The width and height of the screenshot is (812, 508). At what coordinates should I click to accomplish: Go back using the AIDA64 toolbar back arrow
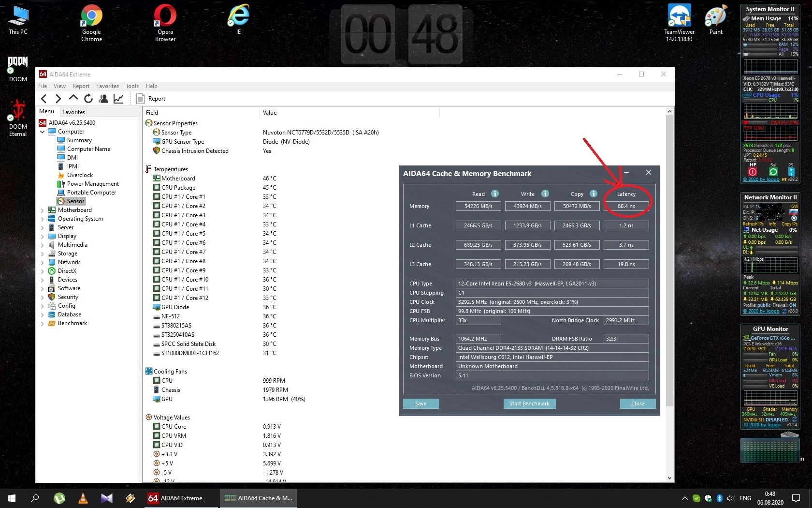pyautogui.click(x=44, y=99)
